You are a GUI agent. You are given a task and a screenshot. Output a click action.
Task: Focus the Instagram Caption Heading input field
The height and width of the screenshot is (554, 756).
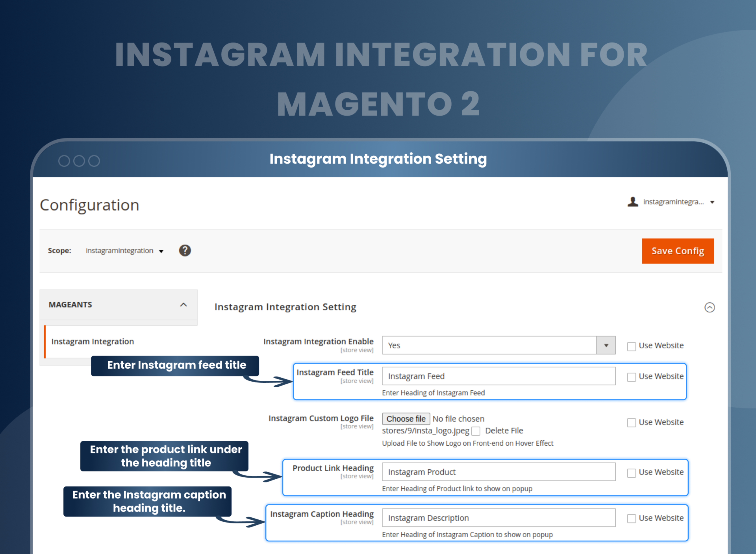click(499, 518)
